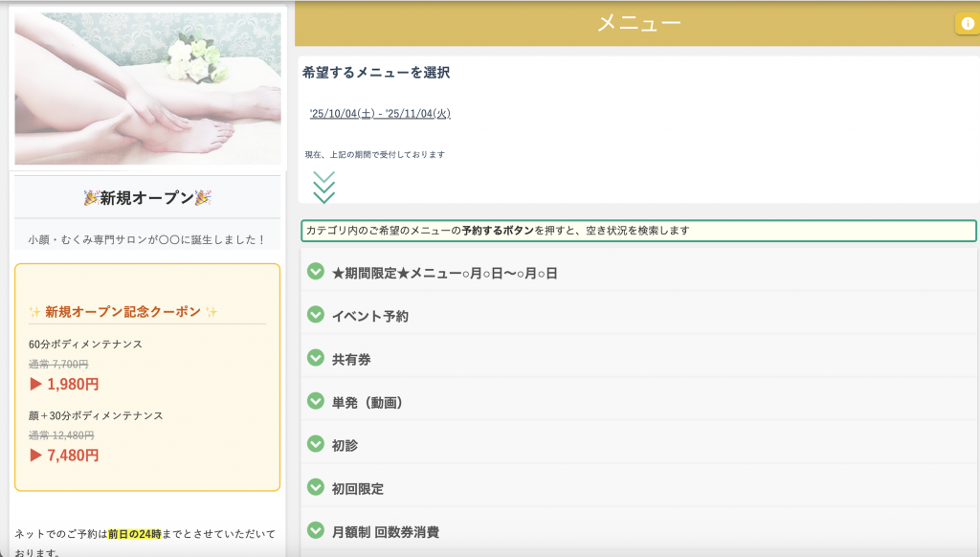Image resolution: width=980 pixels, height=557 pixels.
Task: Open the 初診 menu section
Action: [x=345, y=445]
